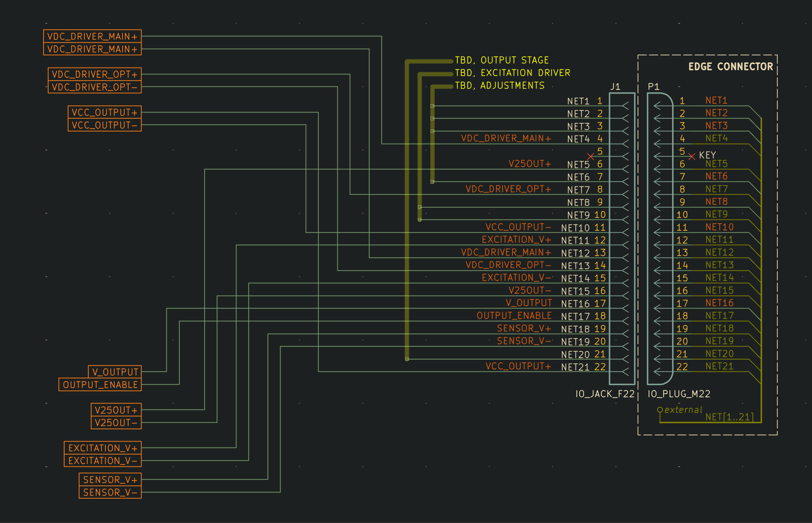This screenshot has width=812, height=523.
Task: Select the EDGE CONNECTOR title text
Action: [731, 67]
